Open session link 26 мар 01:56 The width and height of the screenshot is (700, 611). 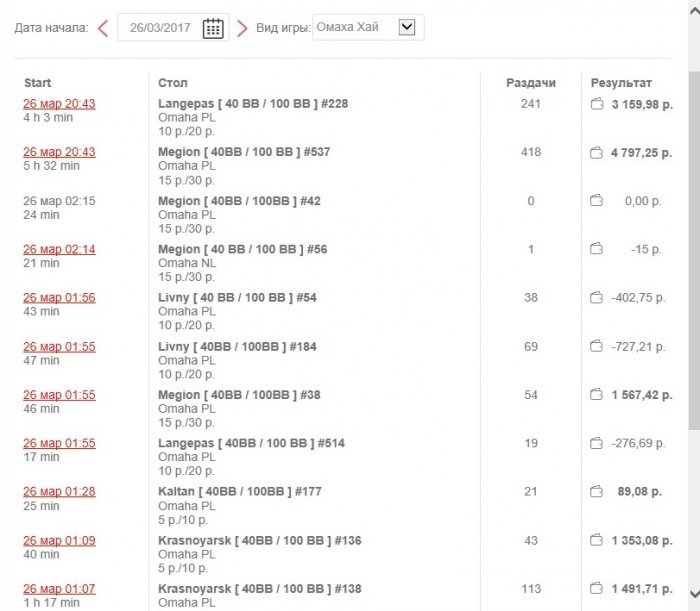[59, 298]
